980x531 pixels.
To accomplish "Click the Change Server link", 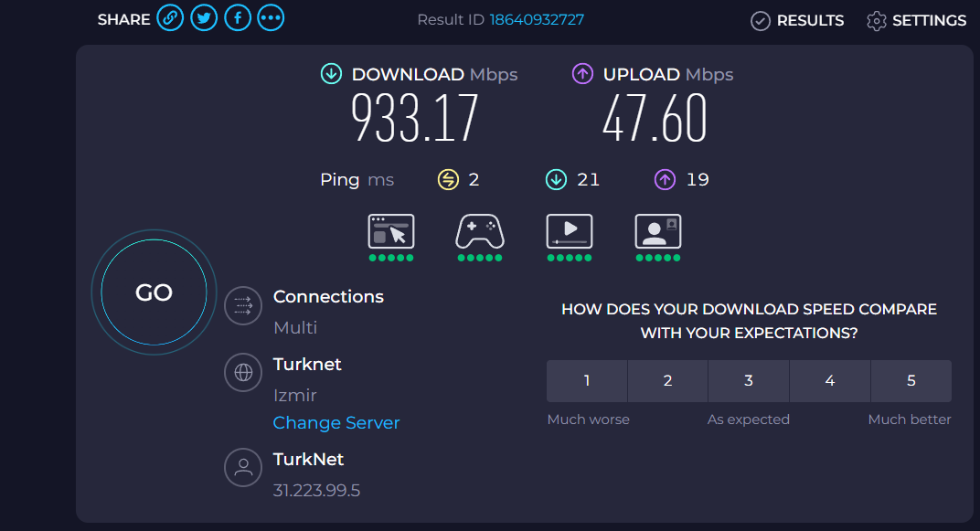I will 336,423.
